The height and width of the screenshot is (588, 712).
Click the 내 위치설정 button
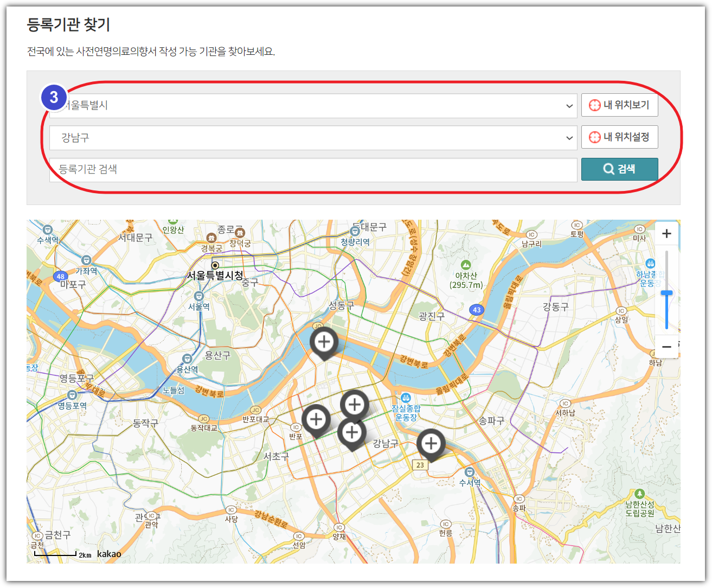pyautogui.click(x=619, y=137)
